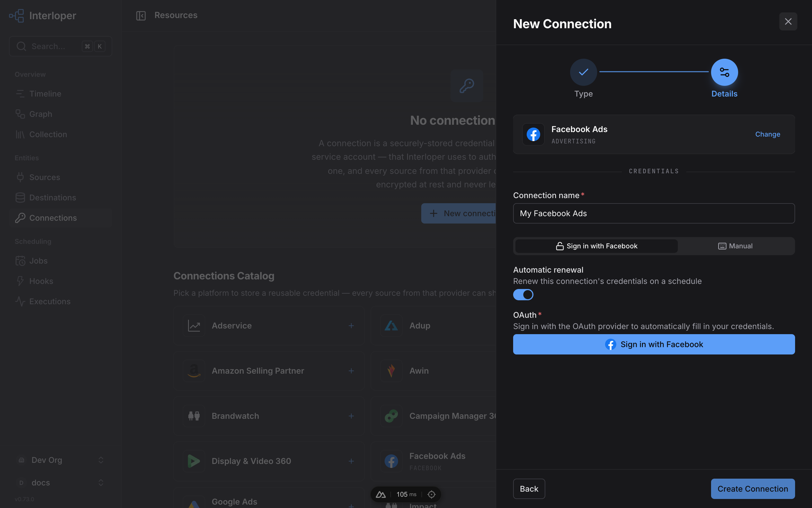
Task: Add Adservice connection with plus icon
Action: [351, 326]
